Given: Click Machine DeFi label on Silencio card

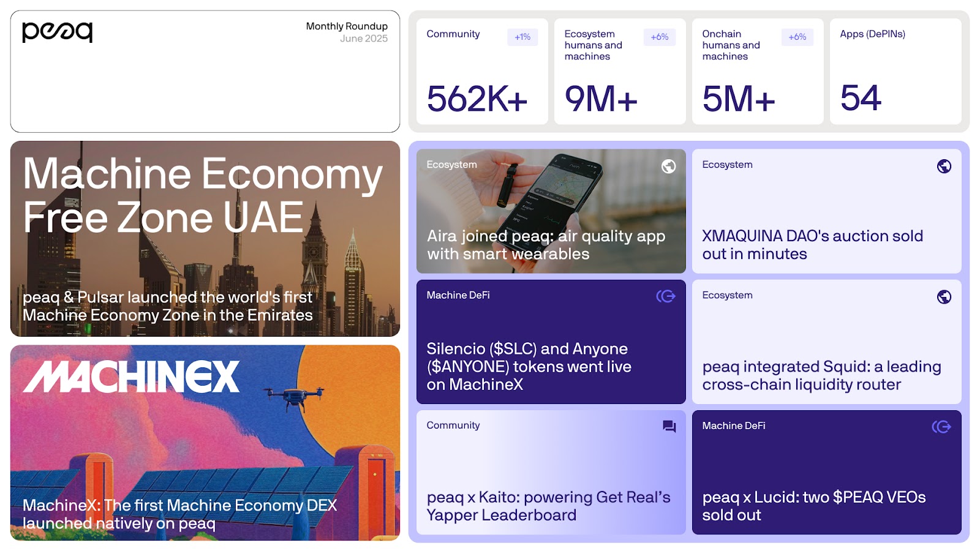Looking at the screenshot, I should click(x=458, y=295).
